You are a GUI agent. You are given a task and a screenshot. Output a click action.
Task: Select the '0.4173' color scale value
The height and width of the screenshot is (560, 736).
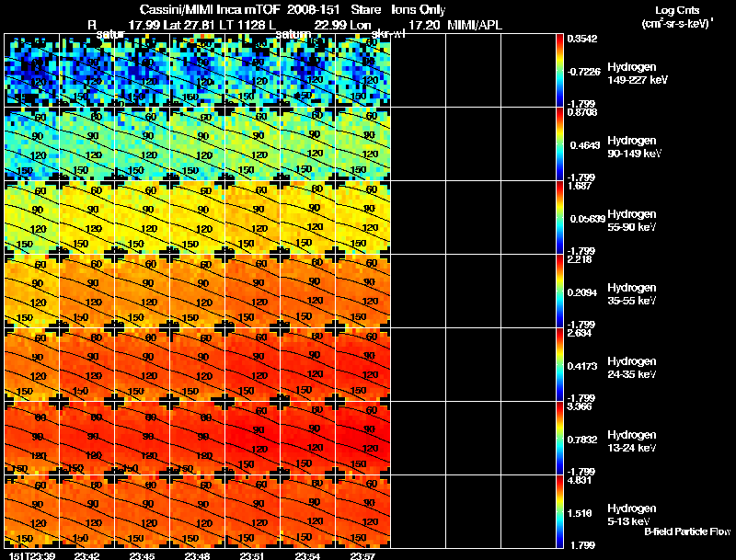582,366
